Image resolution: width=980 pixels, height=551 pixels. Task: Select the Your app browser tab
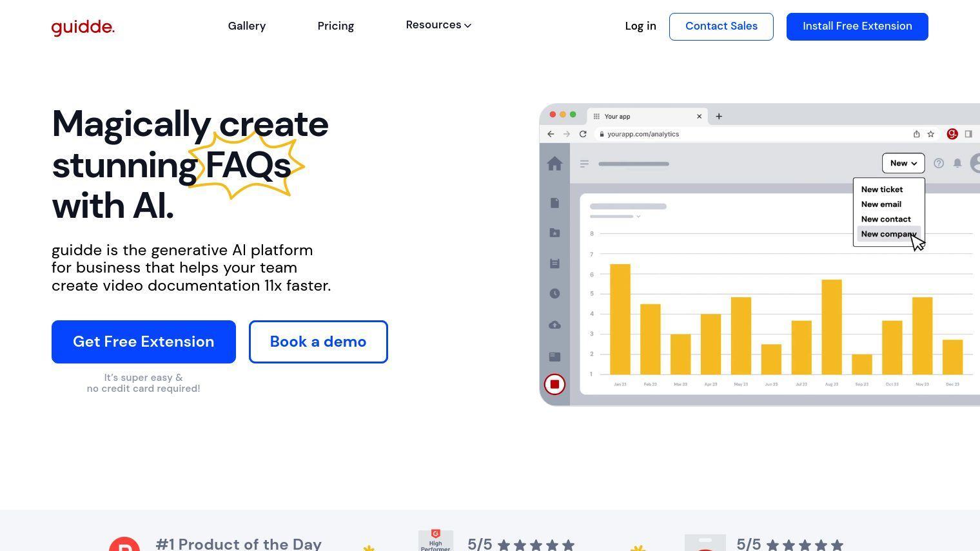point(647,117)
